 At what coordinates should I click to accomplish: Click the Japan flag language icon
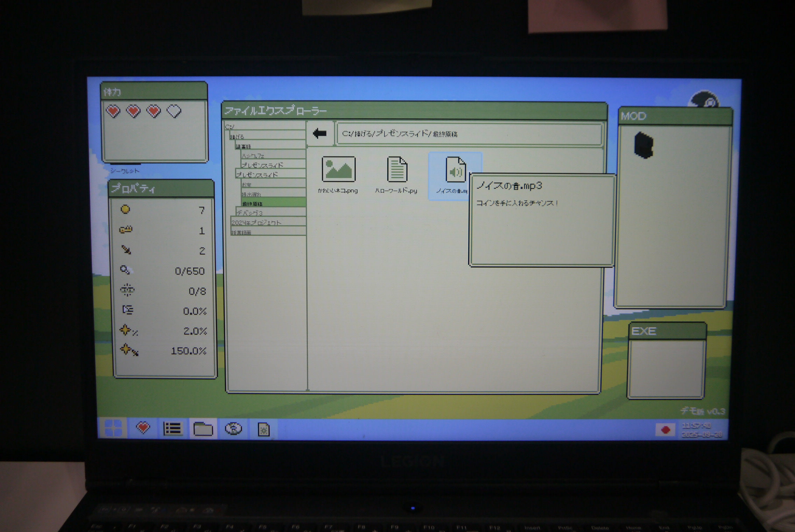665,430
